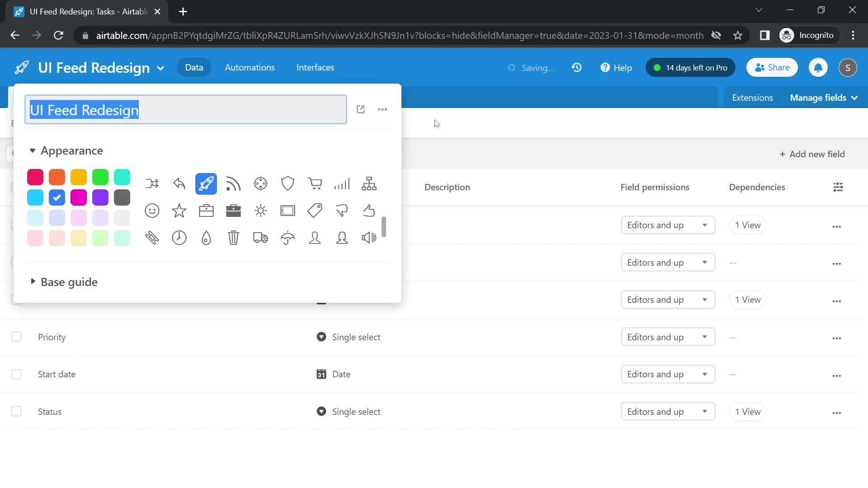Bookmark this page with the star
Viewport: 868px width, 488px height.
(738, 35)
